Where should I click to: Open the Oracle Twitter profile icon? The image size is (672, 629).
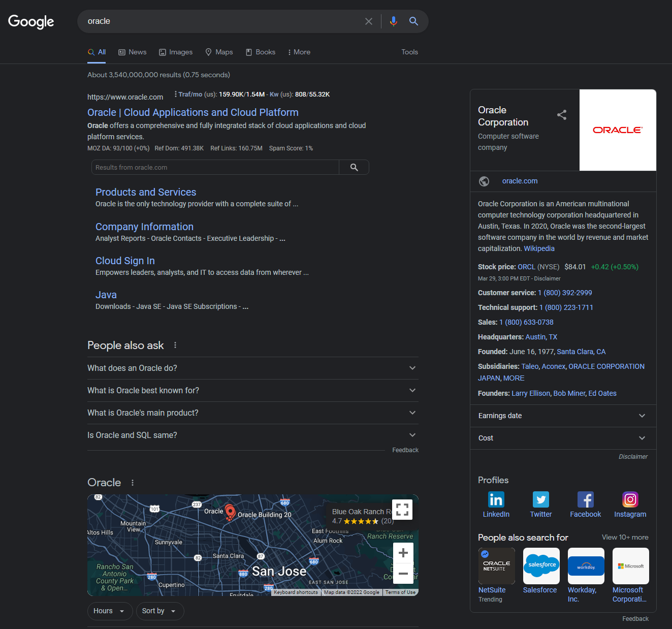[541, 500]
